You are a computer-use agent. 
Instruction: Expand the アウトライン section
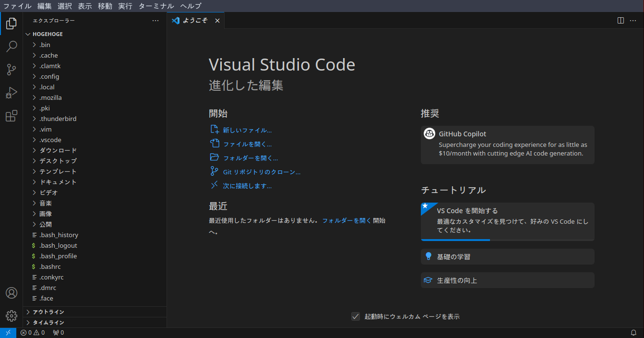[x=95, y=312]
